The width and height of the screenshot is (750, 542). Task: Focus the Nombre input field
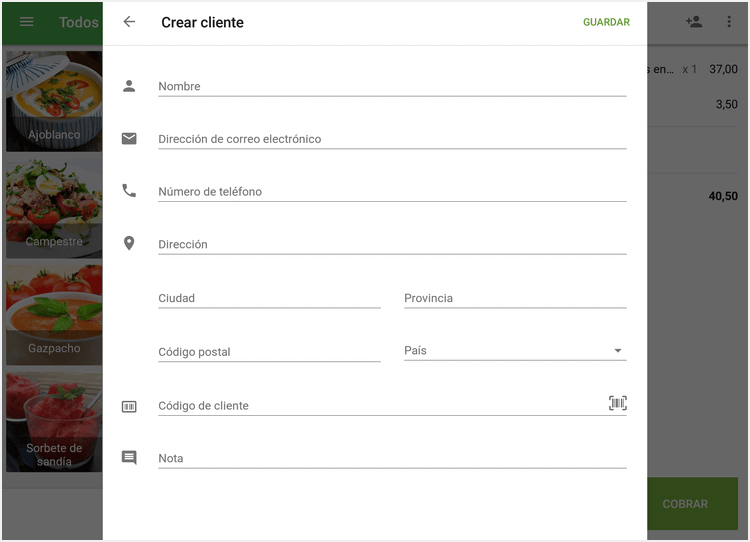392,86
